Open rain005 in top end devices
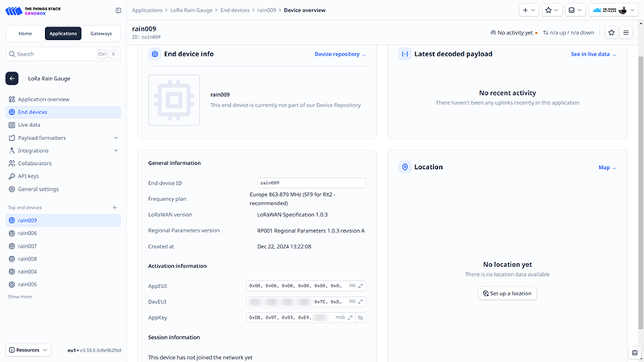The height and width of the screenshot is (362, 644). tap(63, 285)
